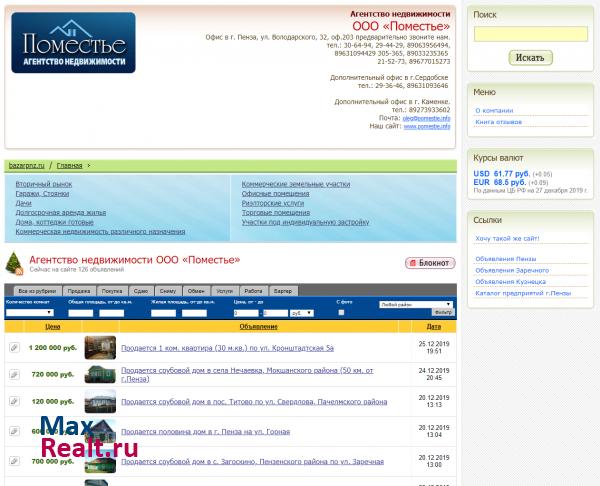Open the Вторичный рынок category
The image size is (600, 486).
click(x=44, y=184)
